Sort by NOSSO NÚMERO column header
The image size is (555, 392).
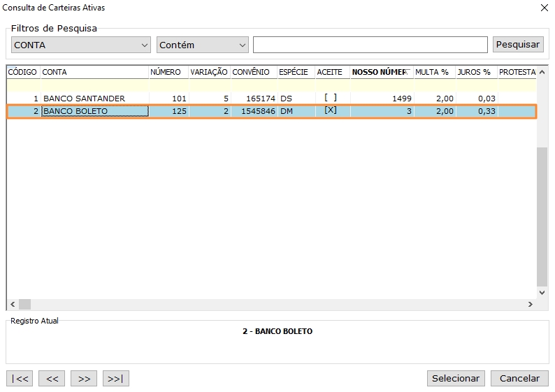click(380, 72)
